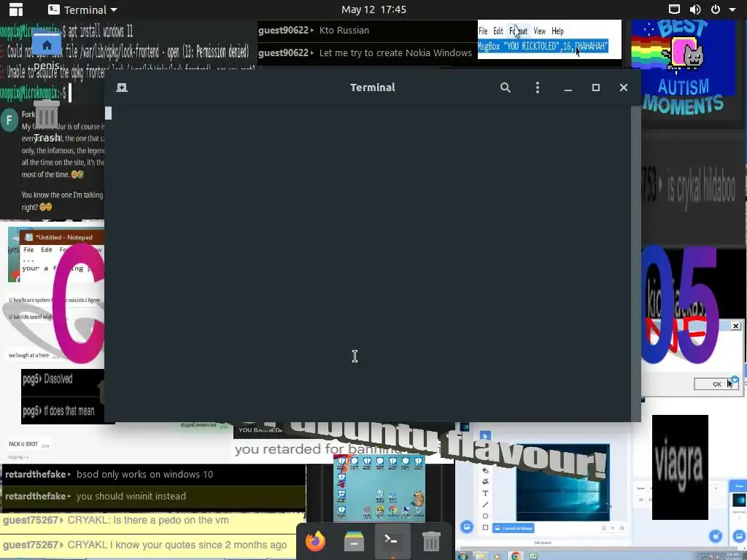This screenshot has height=560, width=747.
Task: Open the clock showing May 12 17:45
Action: pos(373,9)
